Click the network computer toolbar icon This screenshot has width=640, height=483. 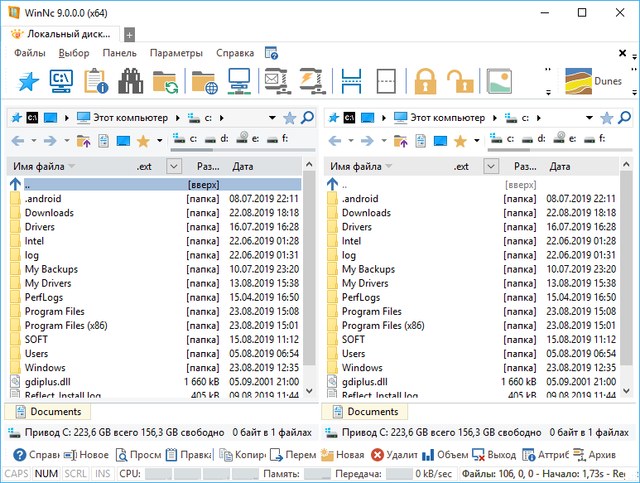239,80
